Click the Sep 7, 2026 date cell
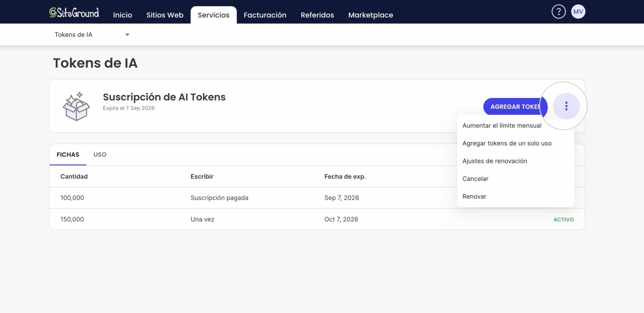Screen dimensions: 644x313 click(342, 198)
